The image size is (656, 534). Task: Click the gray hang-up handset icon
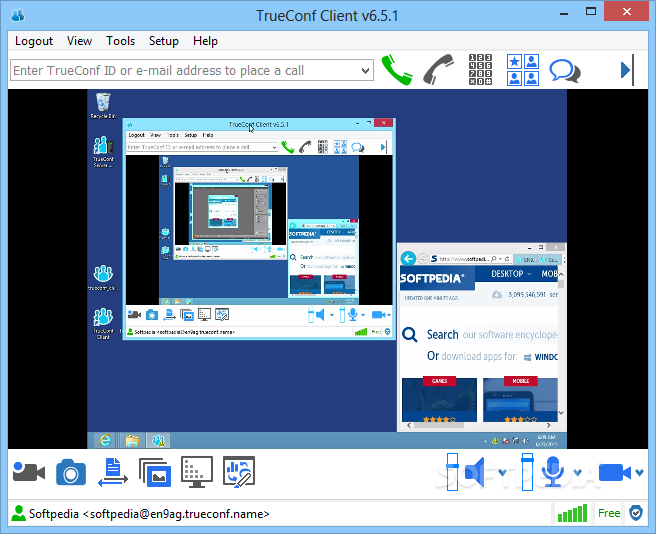tap(438, 69)
